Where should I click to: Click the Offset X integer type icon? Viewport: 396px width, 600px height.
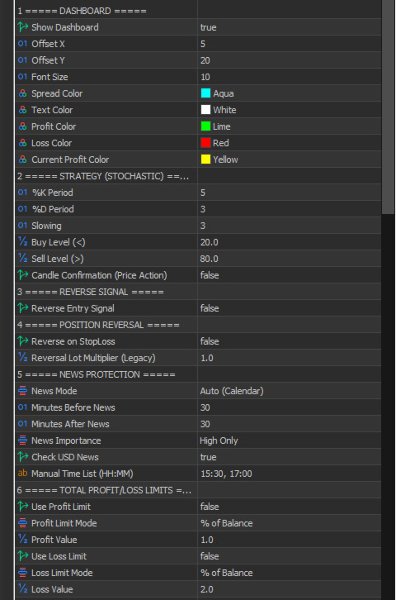point(23,44)
